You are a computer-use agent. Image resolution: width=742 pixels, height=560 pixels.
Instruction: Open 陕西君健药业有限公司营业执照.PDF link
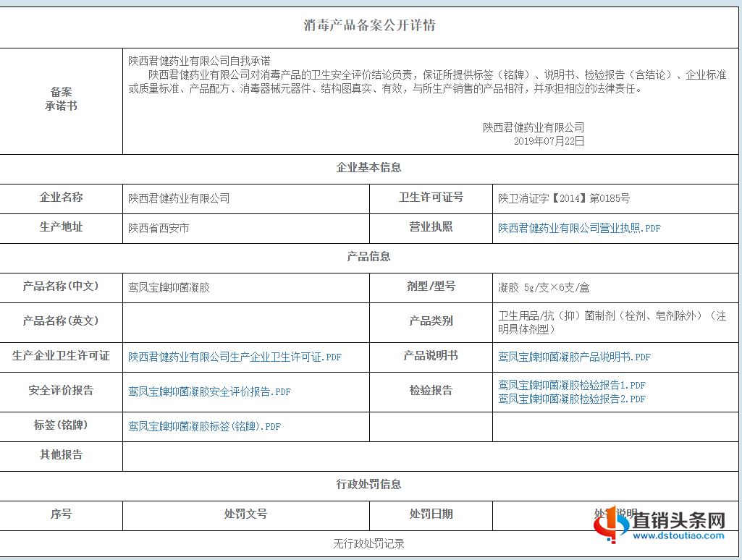579,229
